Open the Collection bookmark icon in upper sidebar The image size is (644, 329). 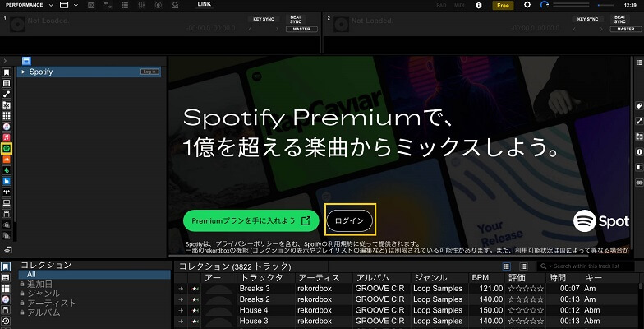(x=7, y=72)
